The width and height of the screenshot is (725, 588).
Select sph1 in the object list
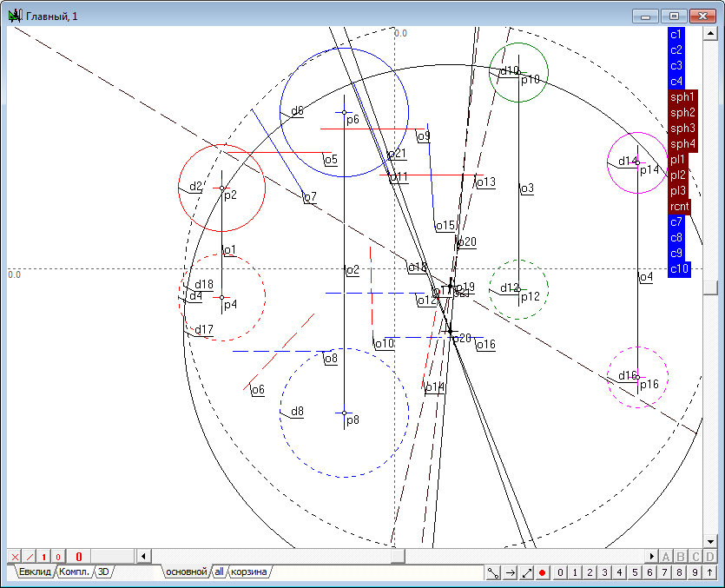[682, 97]
